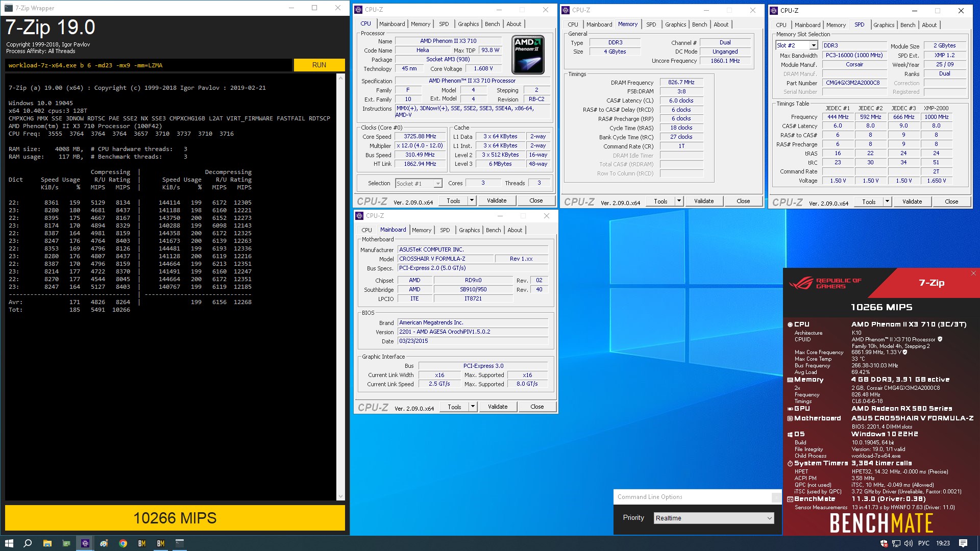This screenshot has height=551, width=980.
Task: Maximize the 7-Zip Wrapper window
Action: [314, 8]
